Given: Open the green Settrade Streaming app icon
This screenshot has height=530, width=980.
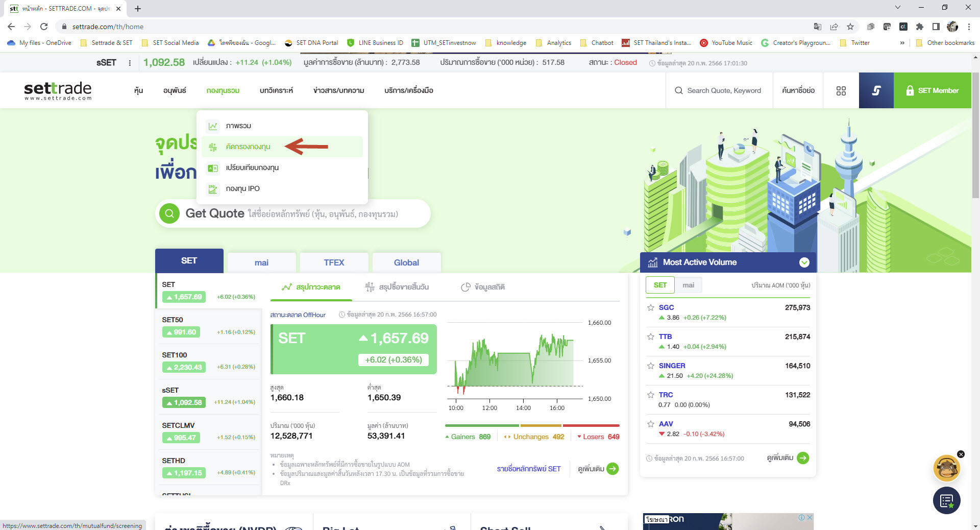Looking at the screenshot, I should point(876,90).
